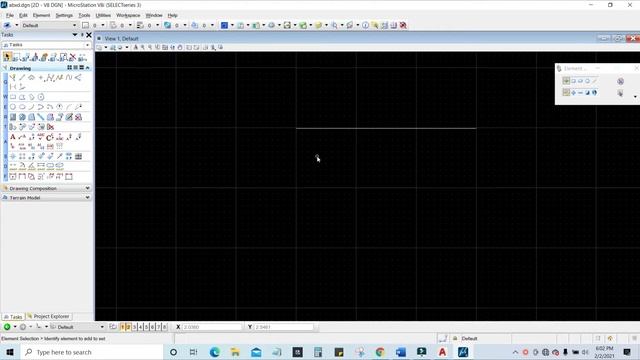The image size is (640, 360).
Task: Switch Drawing tasks to icon layout mode
Action: (69, 68)
